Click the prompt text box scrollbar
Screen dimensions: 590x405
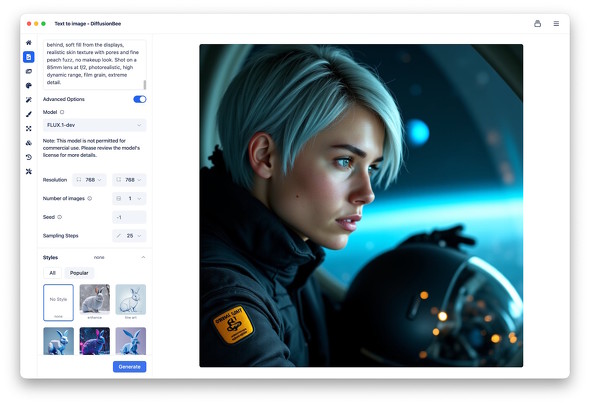pyautogui.click(x=145, y=84)
